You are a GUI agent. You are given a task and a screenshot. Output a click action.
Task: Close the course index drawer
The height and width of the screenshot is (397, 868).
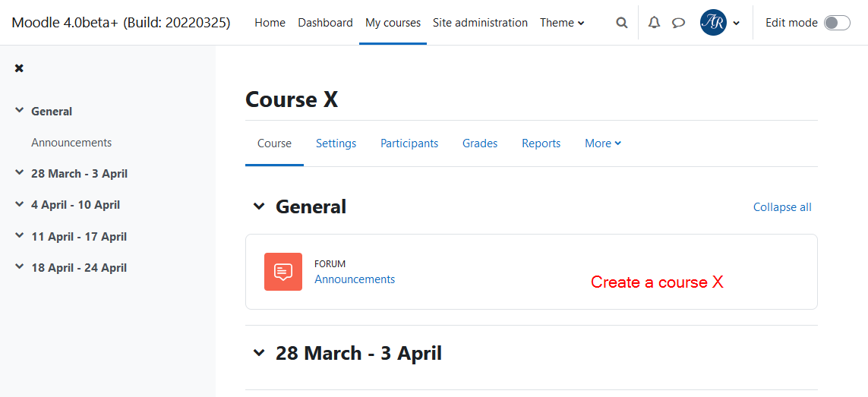click(20, 68)
